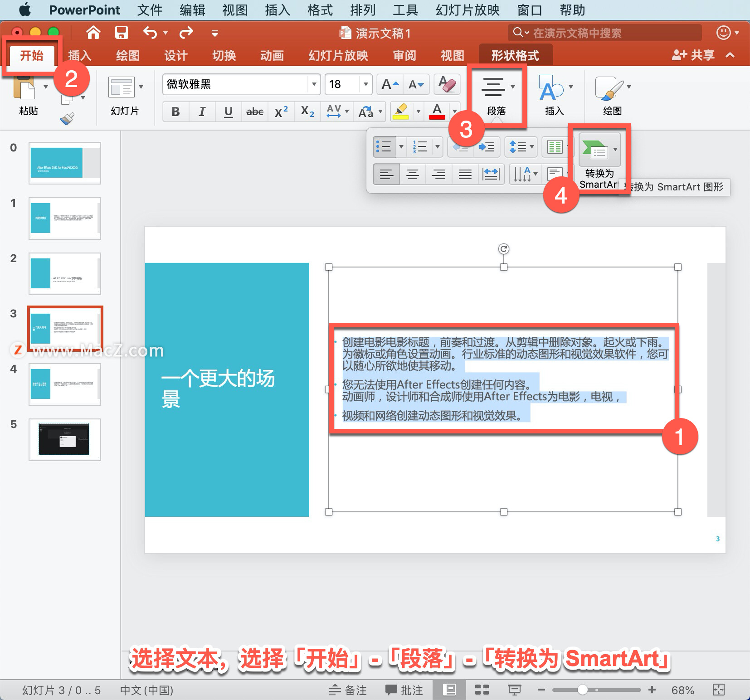Screen dimensions: 750x700
Task: Center the paragraph text
Action: pyautogui.click(x=412, y=174)
